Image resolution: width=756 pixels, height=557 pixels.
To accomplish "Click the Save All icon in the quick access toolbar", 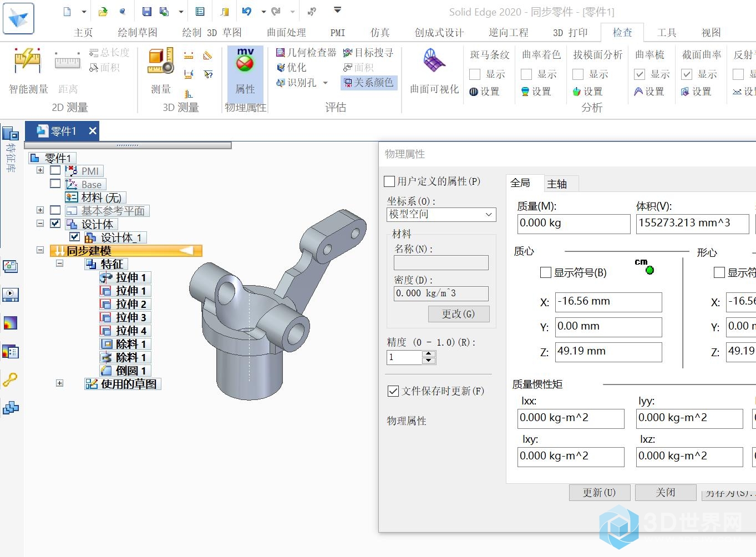I will coord(164,11).
